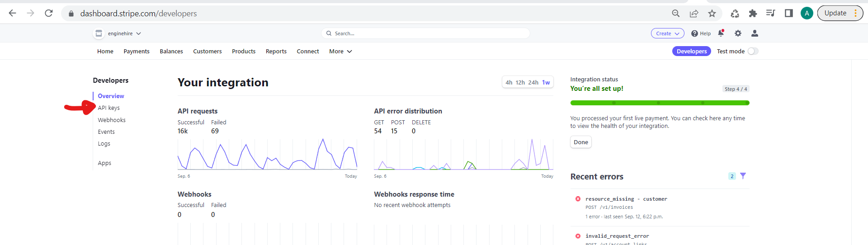868x245 pixels.
Task: Open Webhooks in sidebar
Action: click(x=112, y=120)
